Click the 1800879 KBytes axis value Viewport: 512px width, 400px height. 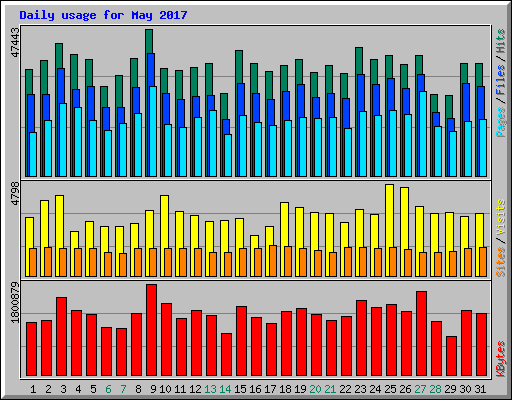15,302
